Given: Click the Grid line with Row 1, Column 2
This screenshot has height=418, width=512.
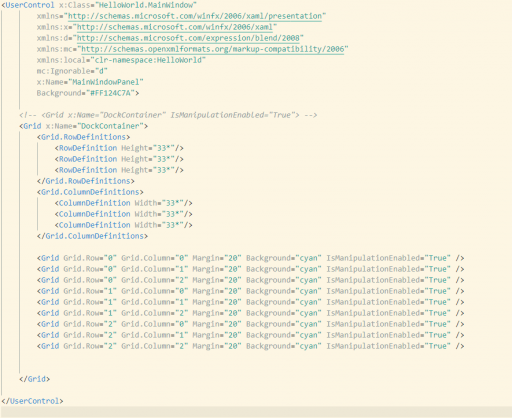Looking at the screenshot, I should [250, 313].
